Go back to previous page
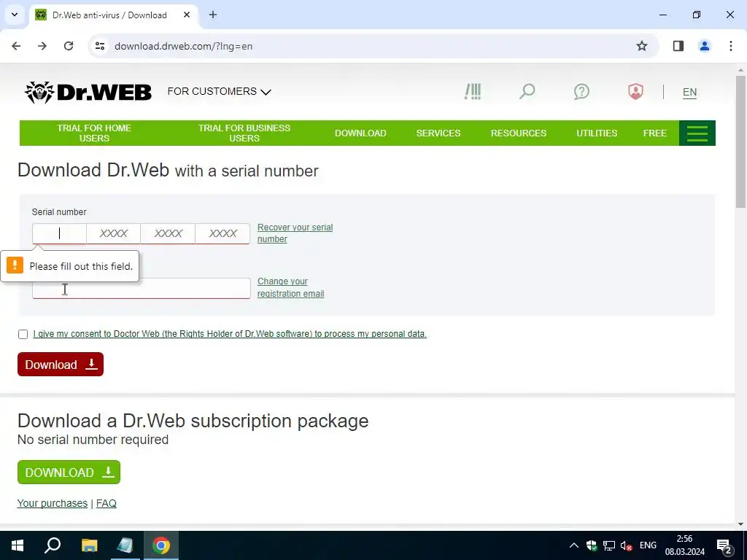747x560 pixels. [16, 46]
